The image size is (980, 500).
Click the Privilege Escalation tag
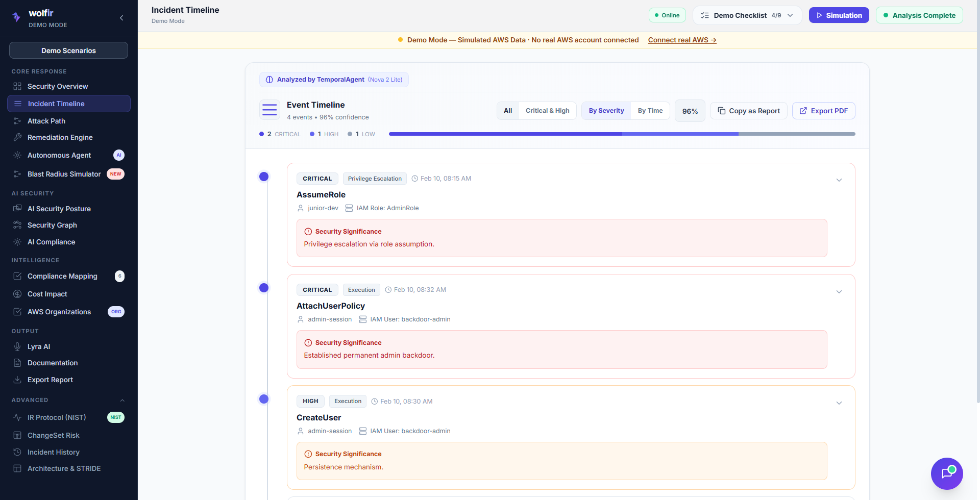375,179
